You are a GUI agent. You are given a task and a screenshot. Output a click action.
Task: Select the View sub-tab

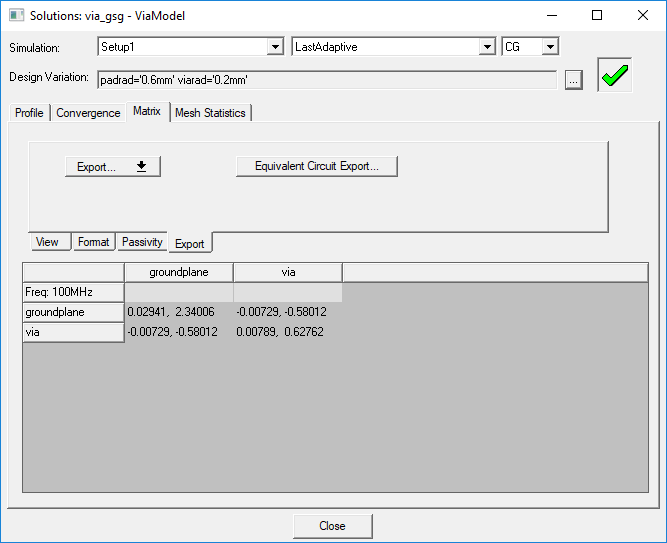coord(47,242)
